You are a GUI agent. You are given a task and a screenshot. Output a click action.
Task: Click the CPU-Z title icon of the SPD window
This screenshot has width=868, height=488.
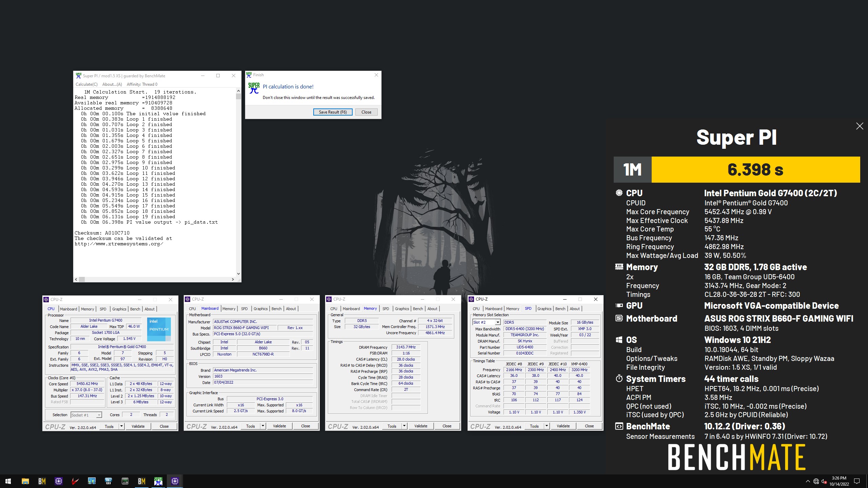(471, 299)
